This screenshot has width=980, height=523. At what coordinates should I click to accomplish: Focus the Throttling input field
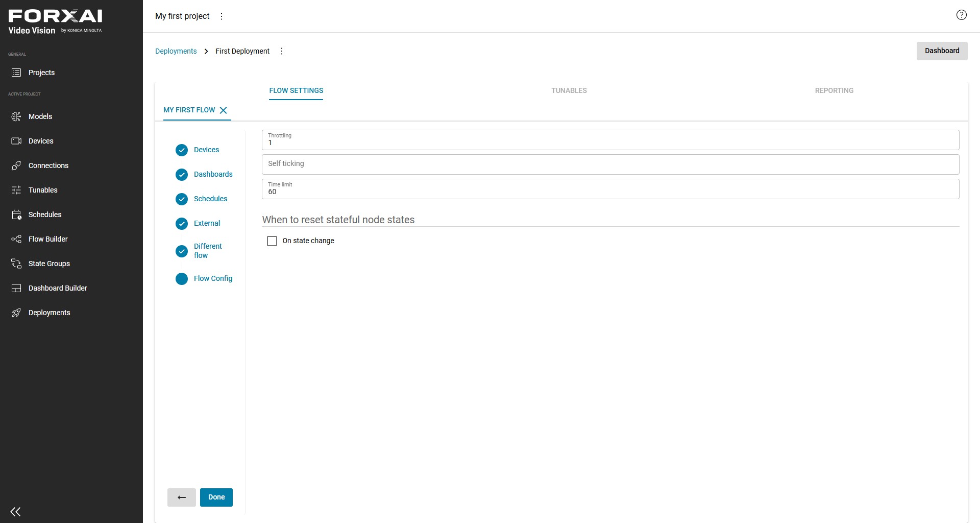pyautogui.click(x=610, y=140)
